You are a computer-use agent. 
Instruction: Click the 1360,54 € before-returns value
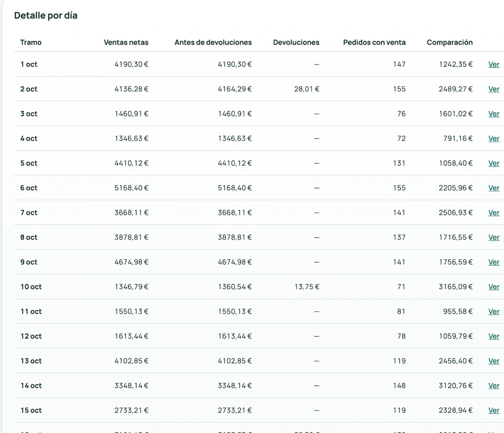pyautogui.click(x=235, y=287)
